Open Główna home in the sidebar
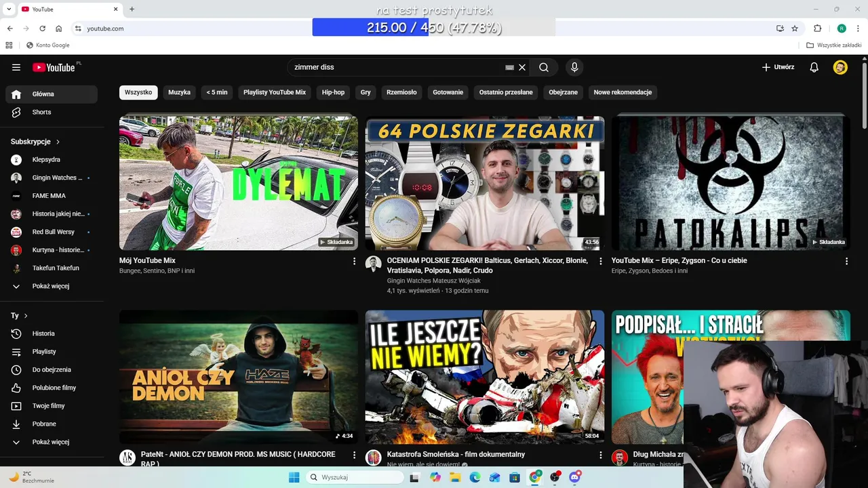This screenshot has height=488, width=868. [x=52, y=94]
